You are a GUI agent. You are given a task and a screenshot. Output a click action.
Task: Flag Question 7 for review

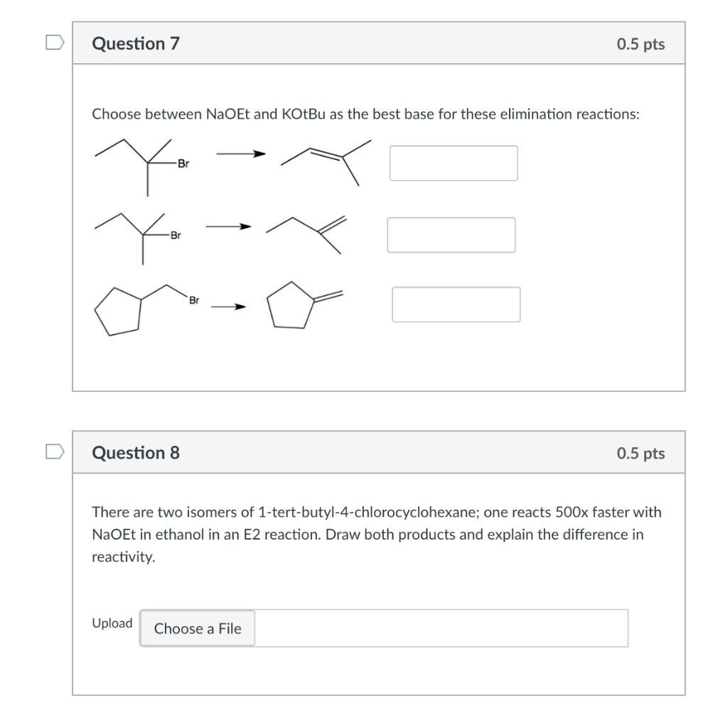55,43
